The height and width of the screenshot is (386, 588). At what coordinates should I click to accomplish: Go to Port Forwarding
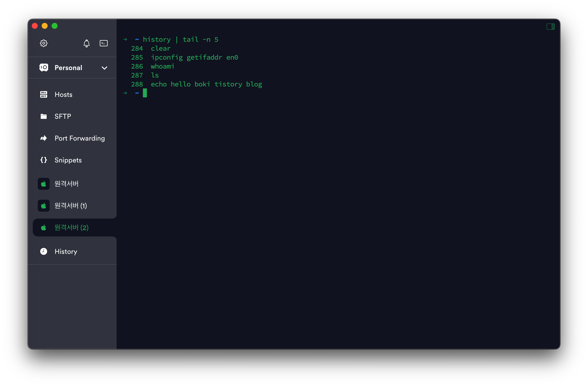pos(80,138)
